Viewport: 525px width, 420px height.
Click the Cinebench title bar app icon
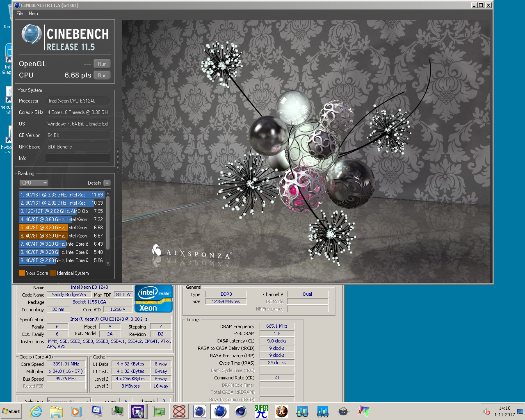[17, 5]
